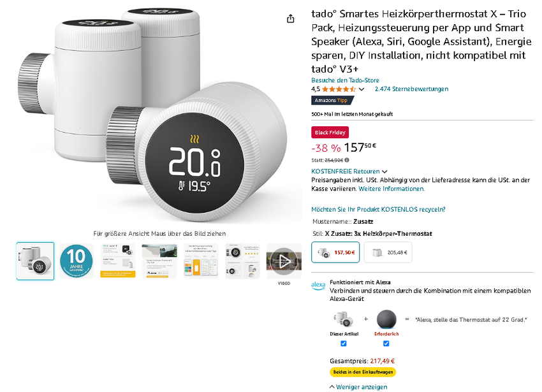Click the Black Friday deal badge
This screenshot has height=392, width=542.
pos(330,133)
